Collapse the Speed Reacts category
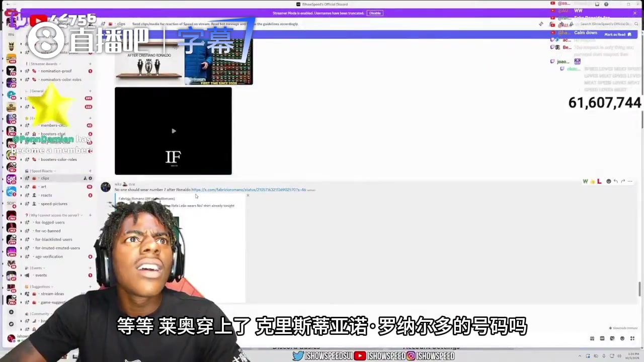 pos(42,171)
